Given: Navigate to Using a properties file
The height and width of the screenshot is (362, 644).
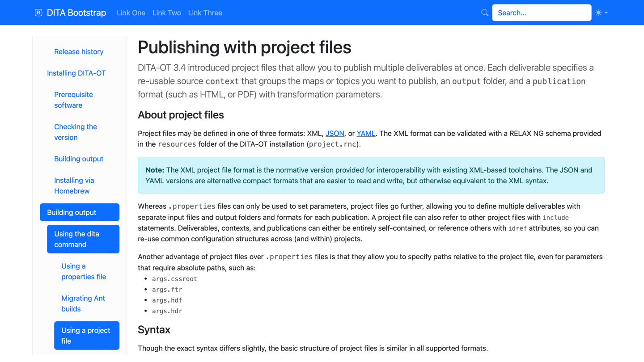Looking at the screenshot, I should click(x=84, y=271).
